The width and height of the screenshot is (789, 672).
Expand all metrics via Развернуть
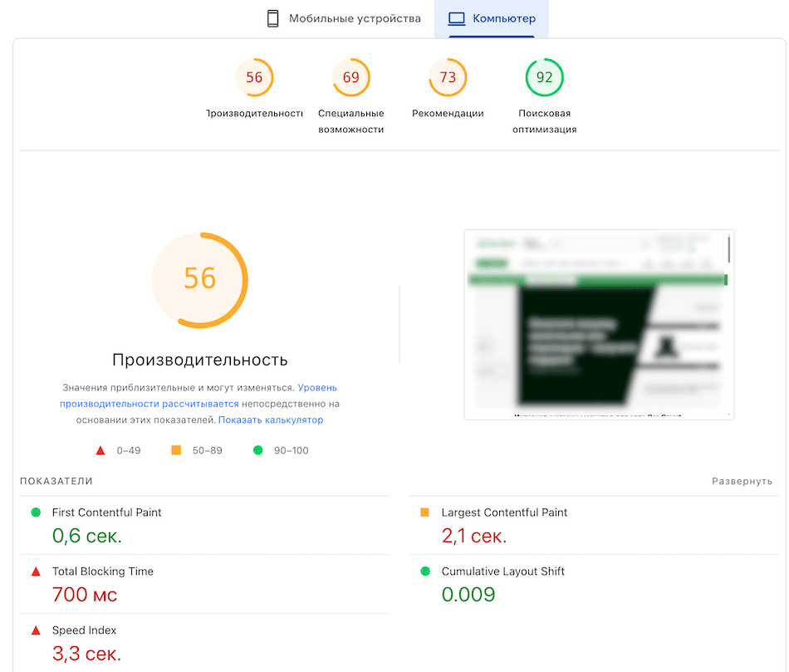pyautogui.click(x=742, y=481)
